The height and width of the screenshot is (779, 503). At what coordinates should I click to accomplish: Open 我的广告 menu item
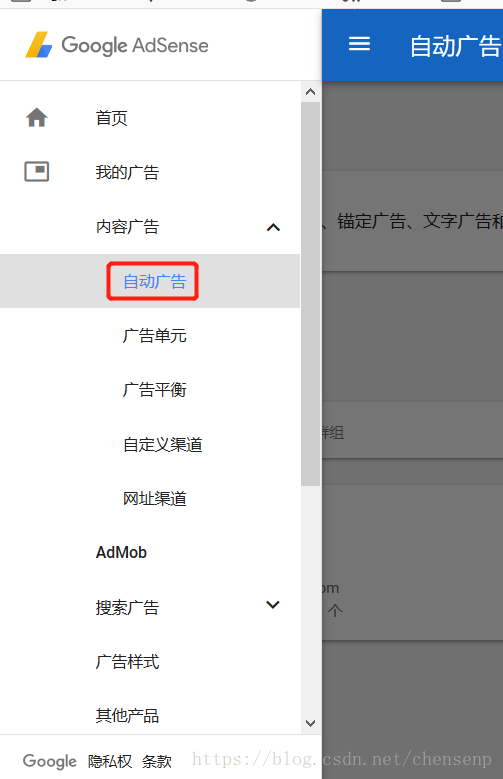pyautogui.click(x=127, y=172)
